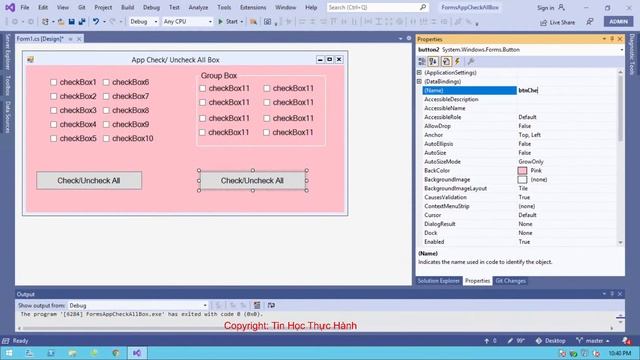
Task: Click the Properties page icon
Action: (x=446, y=62)
